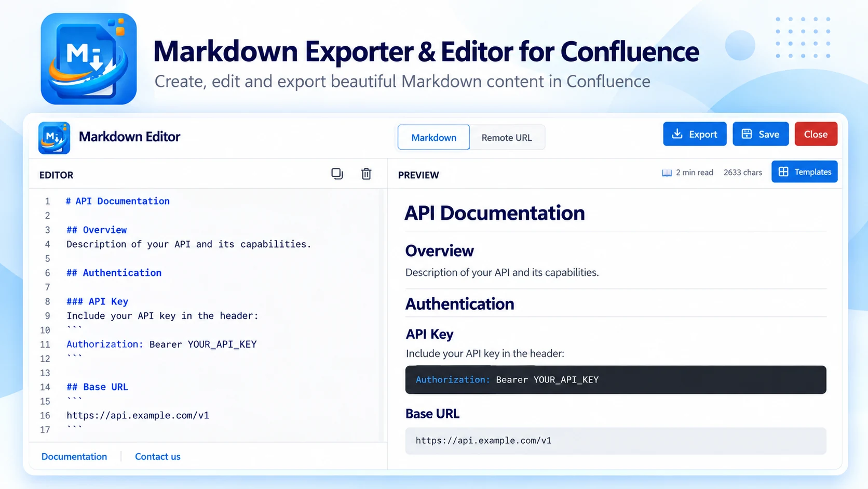Clear the editor using the trash icon
The image size is (868, 489).
(x=366, y=174)
